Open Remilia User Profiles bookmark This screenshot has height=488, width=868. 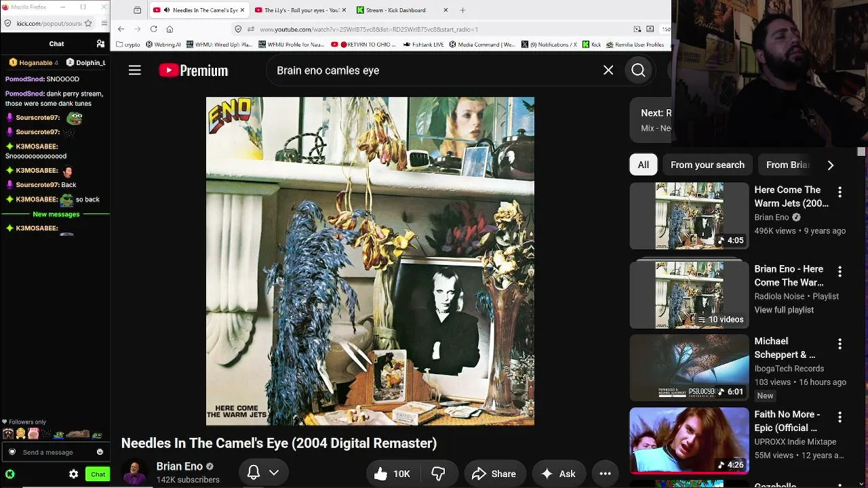635,45
